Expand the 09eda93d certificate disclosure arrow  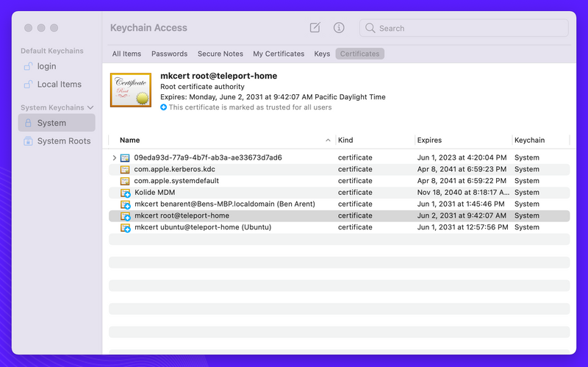114,158
